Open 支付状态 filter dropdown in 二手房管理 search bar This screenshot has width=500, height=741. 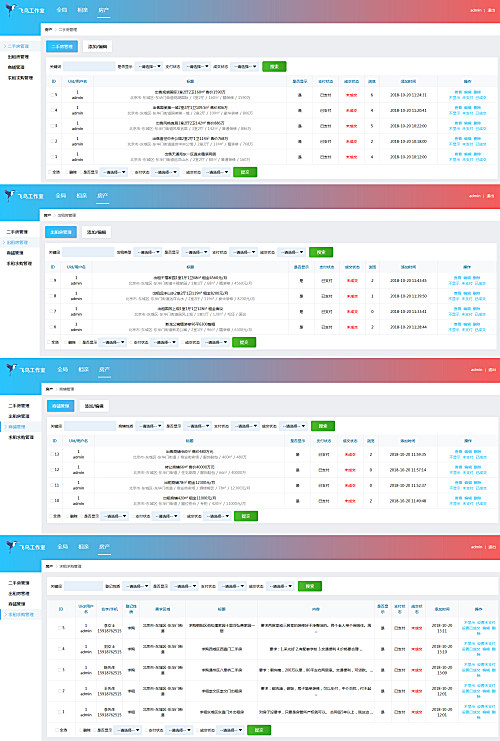[x=197, y=67]
